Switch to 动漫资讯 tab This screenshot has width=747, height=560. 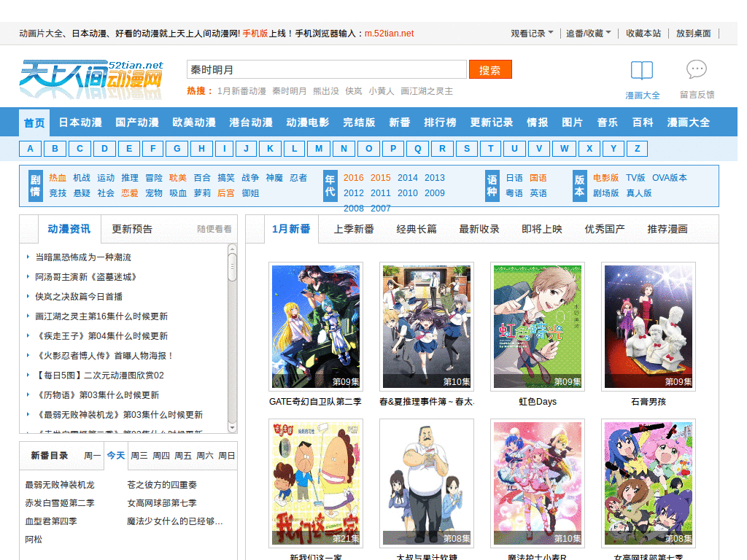[69, 229]
